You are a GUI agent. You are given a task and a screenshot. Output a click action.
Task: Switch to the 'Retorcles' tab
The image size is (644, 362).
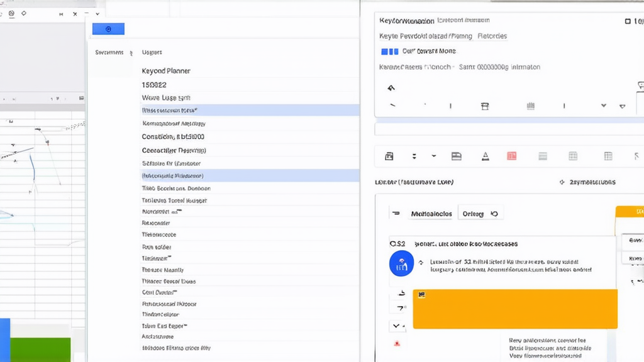(492, 36)
